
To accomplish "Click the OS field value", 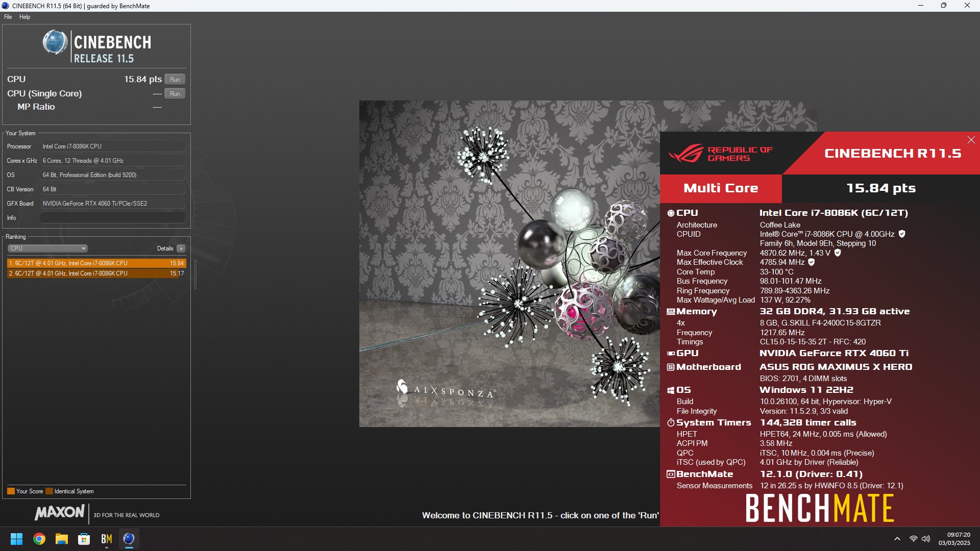I will coord(112,175).
